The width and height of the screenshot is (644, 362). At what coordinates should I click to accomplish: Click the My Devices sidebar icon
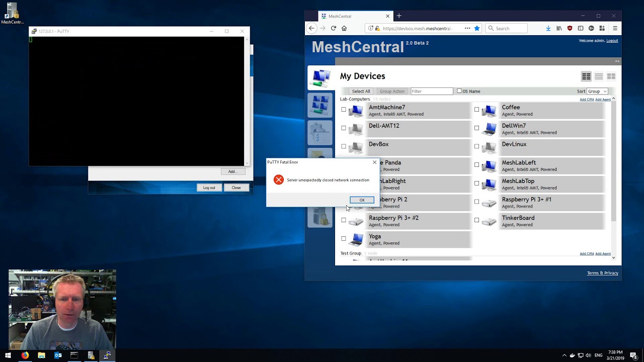pyautogui.click(x=320, y=78)
